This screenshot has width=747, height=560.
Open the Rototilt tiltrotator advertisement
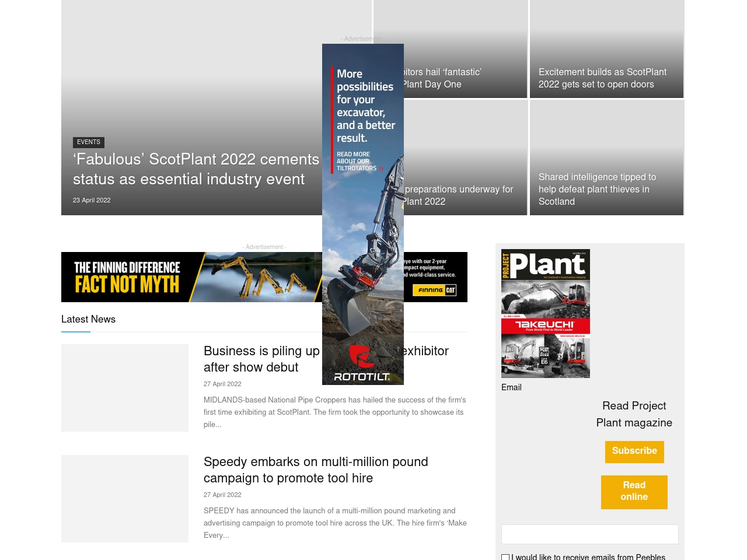pyautogui.click(x=363, y=214)
